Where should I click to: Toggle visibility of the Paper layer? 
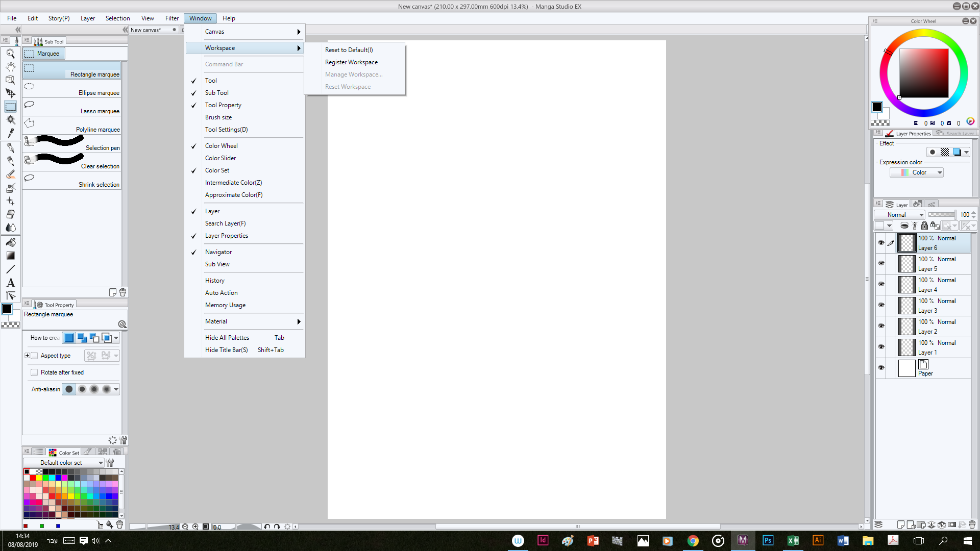tap(881, 368)
